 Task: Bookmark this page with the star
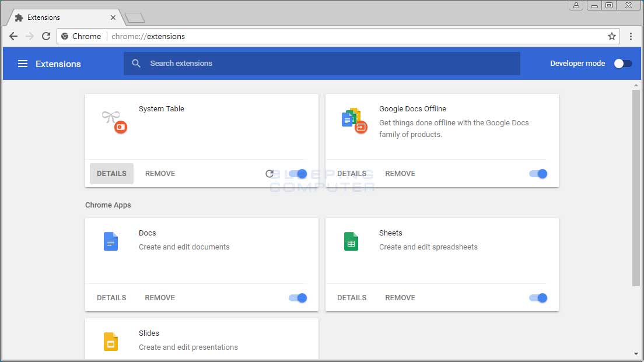pyautogui.click(x=611, y=36)
